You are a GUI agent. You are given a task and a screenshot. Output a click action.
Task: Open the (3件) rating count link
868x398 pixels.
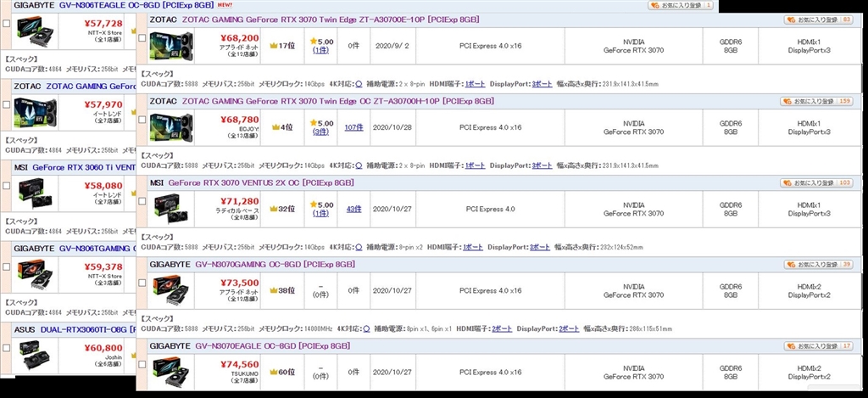click(x=320, y=132)
